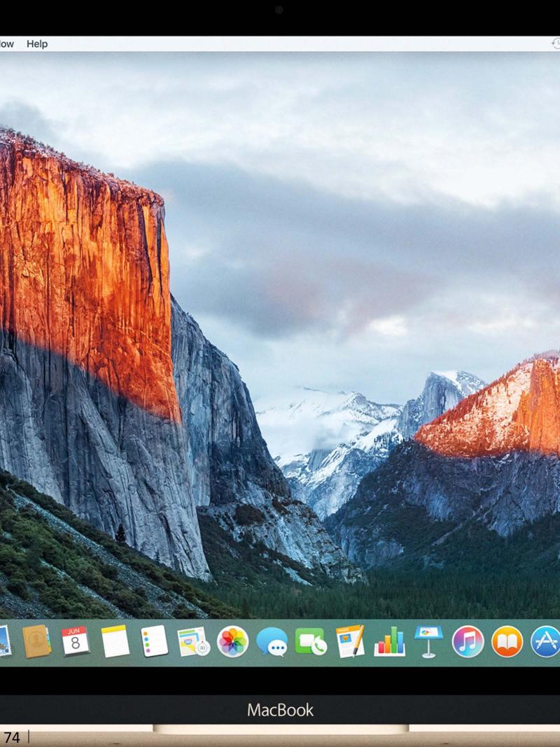Open Messages from the dock

(272, 642)
